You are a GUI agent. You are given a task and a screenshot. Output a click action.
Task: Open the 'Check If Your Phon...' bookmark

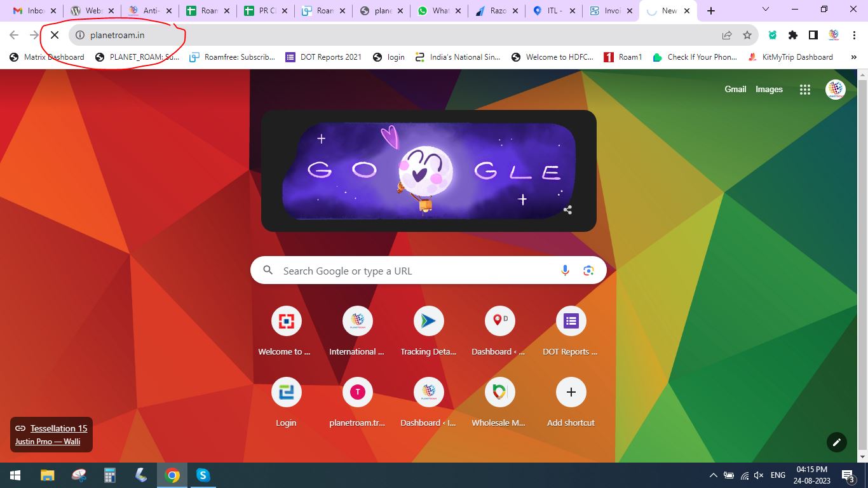click(695, 57)
